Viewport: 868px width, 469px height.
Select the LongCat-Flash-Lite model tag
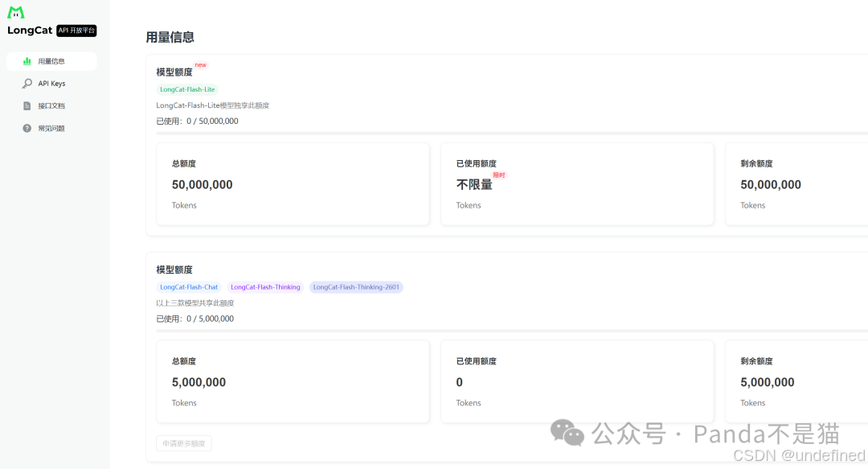187,89
